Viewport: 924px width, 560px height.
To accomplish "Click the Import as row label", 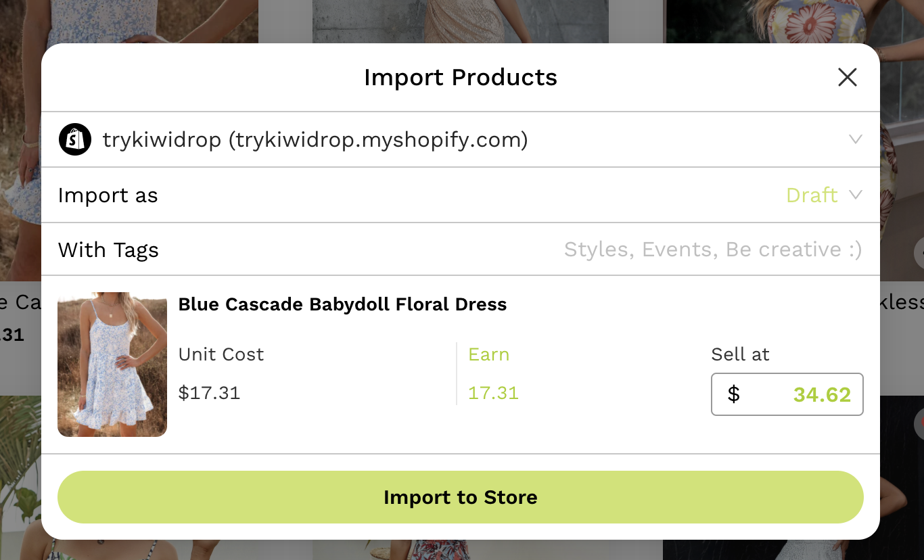I will click(108, 195).
